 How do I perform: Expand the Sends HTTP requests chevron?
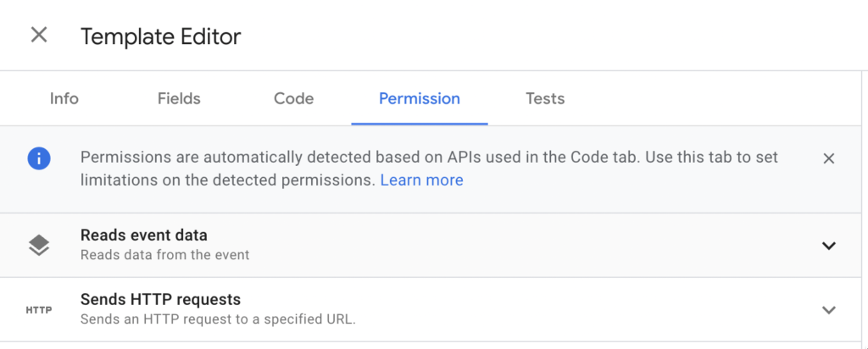[829, 310]
